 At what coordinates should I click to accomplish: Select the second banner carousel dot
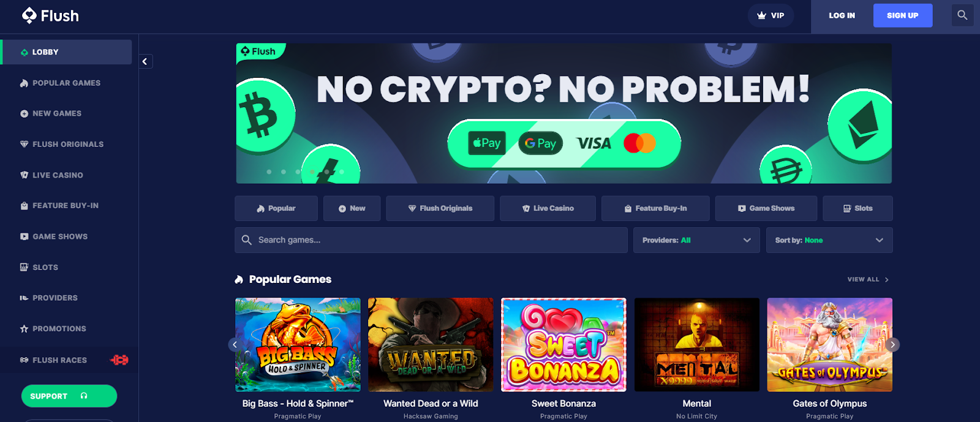coord(284,172)
